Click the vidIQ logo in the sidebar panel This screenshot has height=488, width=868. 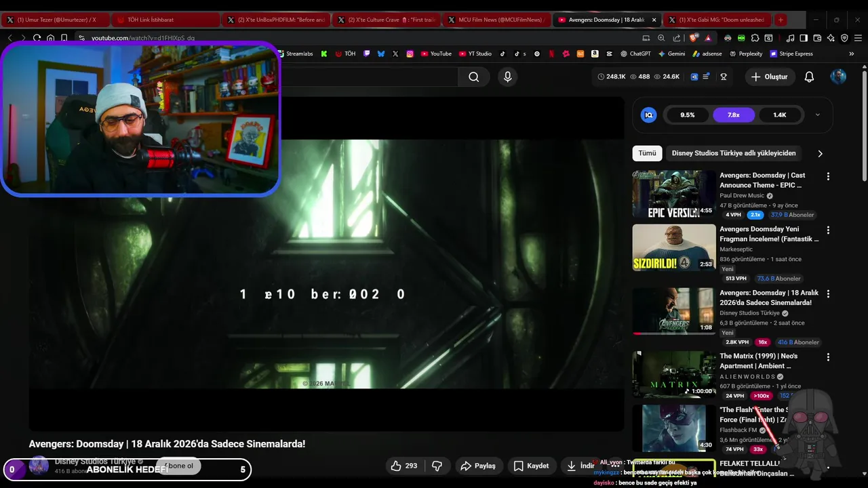pos(649,115)
